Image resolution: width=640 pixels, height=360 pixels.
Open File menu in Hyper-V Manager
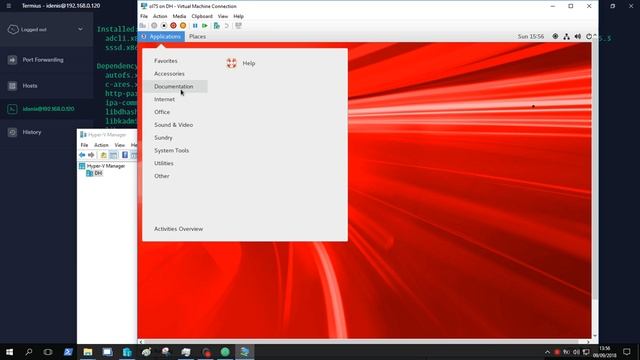coord(84,145)
